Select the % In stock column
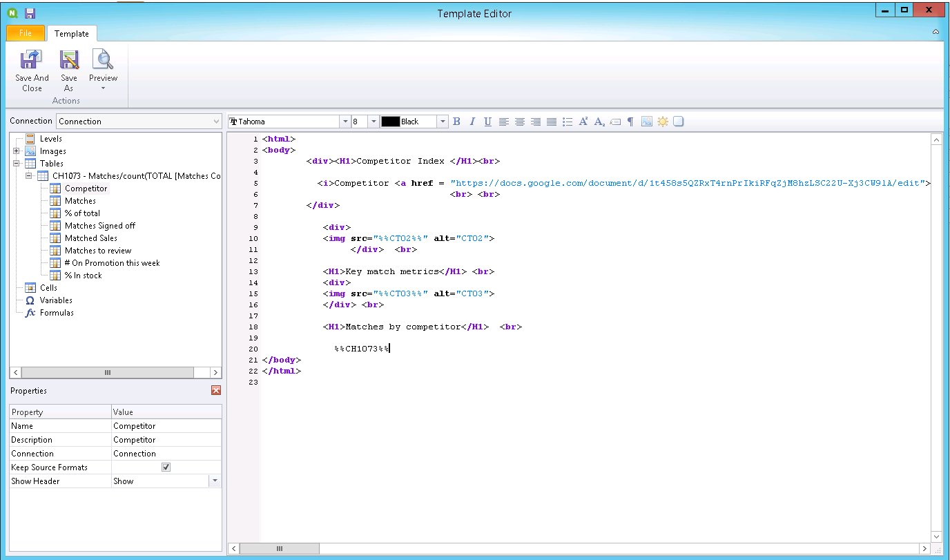The width and height of the screenshot is (950, 560). tap(83, 276)
